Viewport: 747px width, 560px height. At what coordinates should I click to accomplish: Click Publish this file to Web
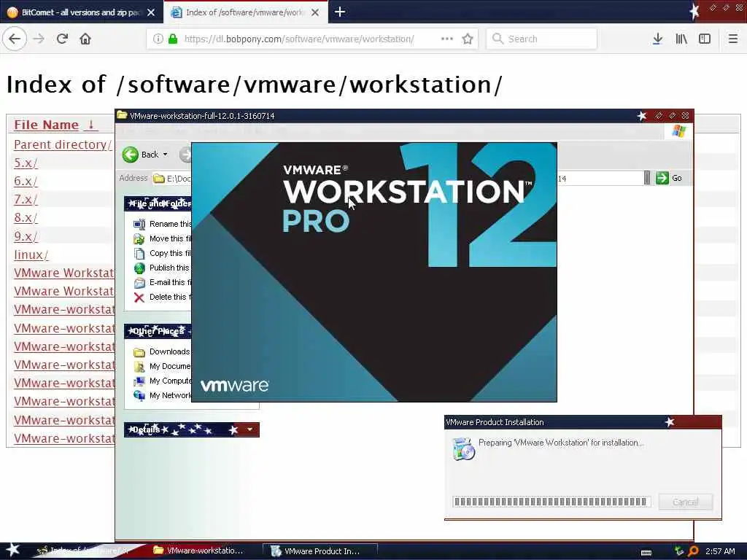click(x=162, y=268)
